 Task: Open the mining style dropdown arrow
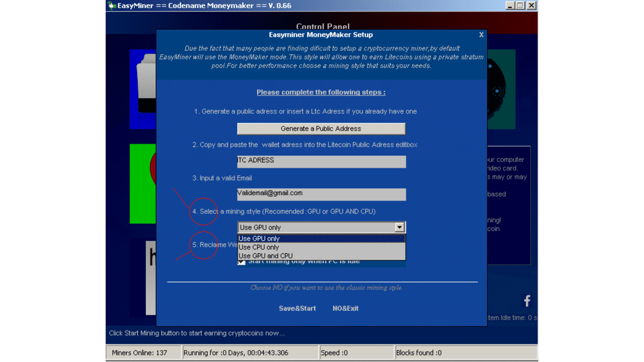pyautogui.click(x=399, y=227)
